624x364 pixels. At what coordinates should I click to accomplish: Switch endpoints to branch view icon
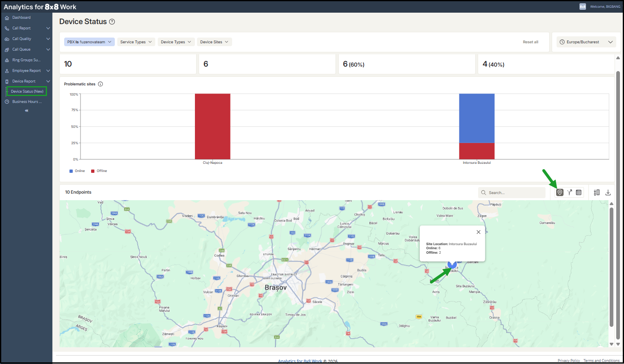[570, 192]
